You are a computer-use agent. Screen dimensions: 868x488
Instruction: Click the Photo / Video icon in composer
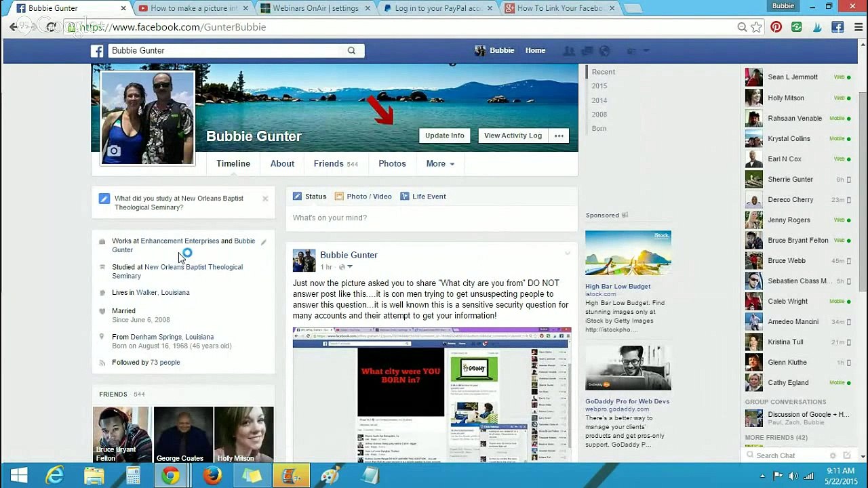[x=339, y=197]
